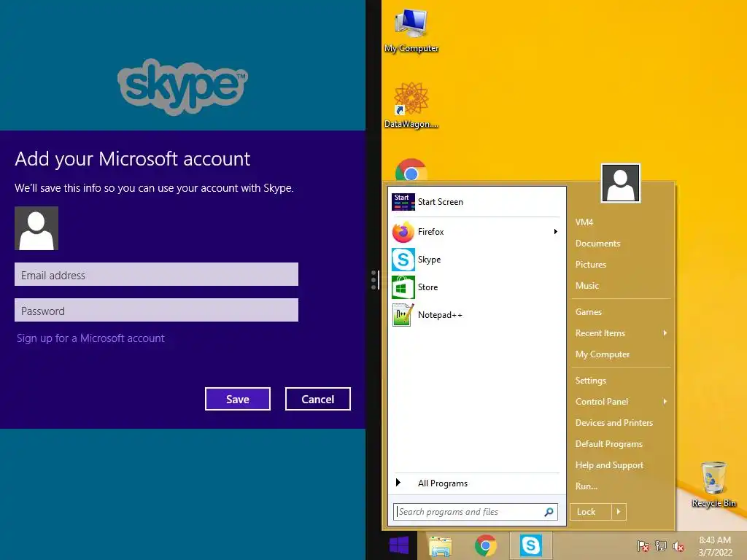Open My Computer desktop icon
Image resolution: width=747 pixels, height=560 pixels.
point(411,31)
